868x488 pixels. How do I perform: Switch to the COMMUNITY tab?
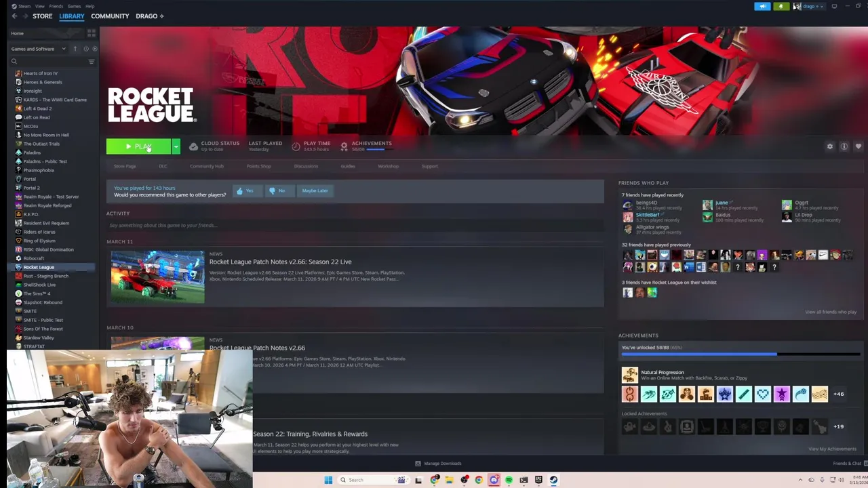coord(110,16)
